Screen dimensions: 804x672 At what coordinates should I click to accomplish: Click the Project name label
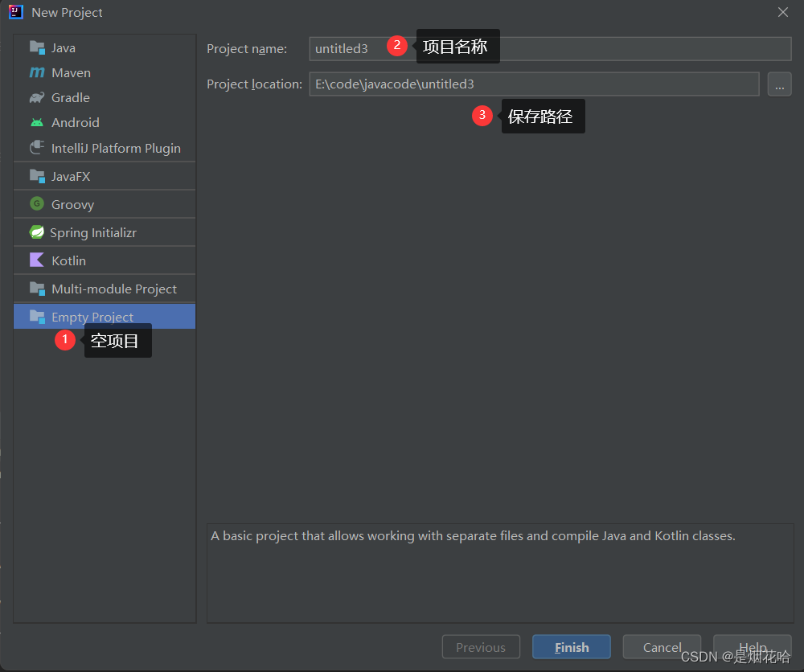(247, 49)
